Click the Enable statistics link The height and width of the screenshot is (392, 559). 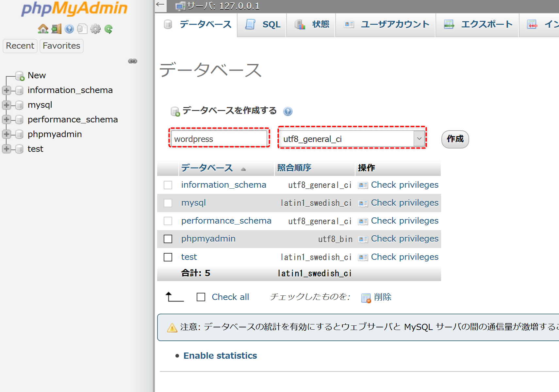tap(220, 356)
